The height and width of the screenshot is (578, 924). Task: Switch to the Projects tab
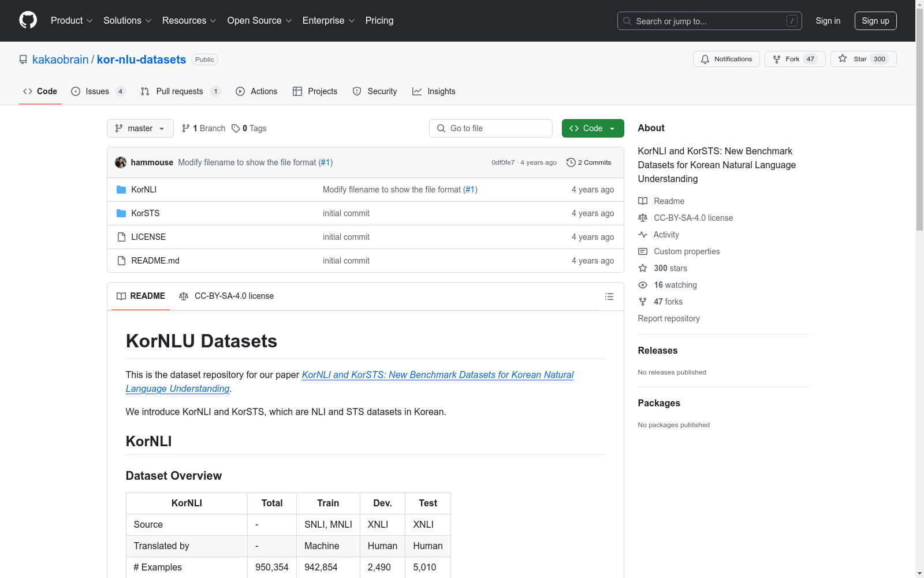click(315, 91)
